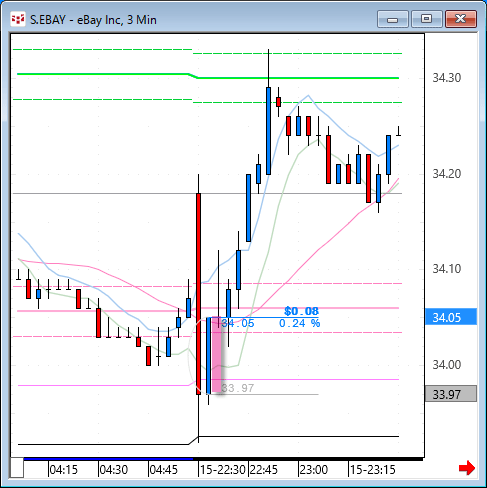Click the 0.24 % annotation text
This screenshot has width=487, height=488.
299,323
